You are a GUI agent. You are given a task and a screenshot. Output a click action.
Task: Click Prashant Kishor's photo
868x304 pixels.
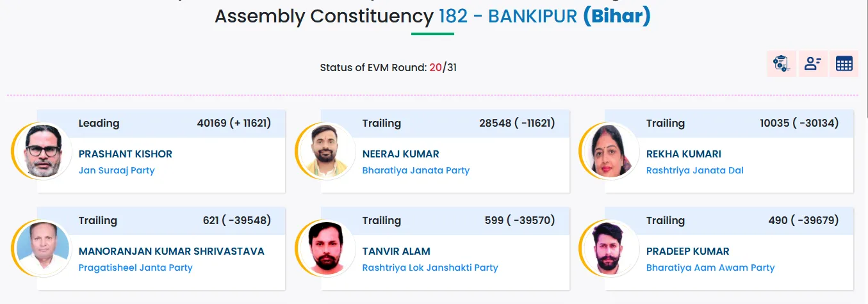coord(43,152)
